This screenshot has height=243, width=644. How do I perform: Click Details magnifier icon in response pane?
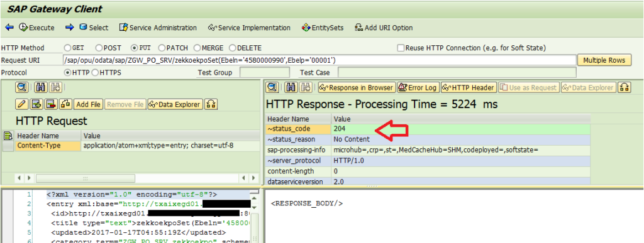[x=272, y=87]
